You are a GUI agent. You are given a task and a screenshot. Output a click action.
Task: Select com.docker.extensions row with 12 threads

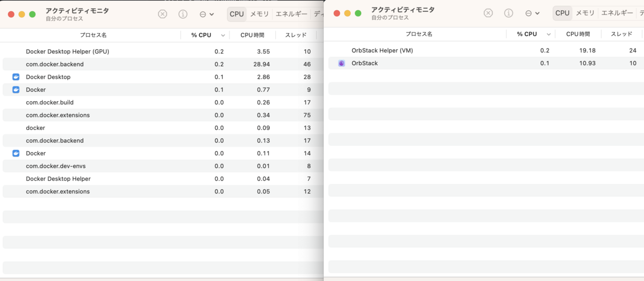tap(162, 191)
